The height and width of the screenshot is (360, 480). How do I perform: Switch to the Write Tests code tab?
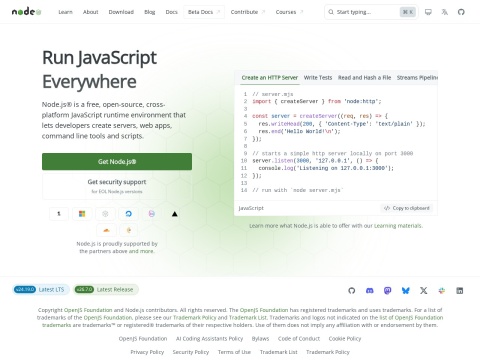tap(318, 78)
